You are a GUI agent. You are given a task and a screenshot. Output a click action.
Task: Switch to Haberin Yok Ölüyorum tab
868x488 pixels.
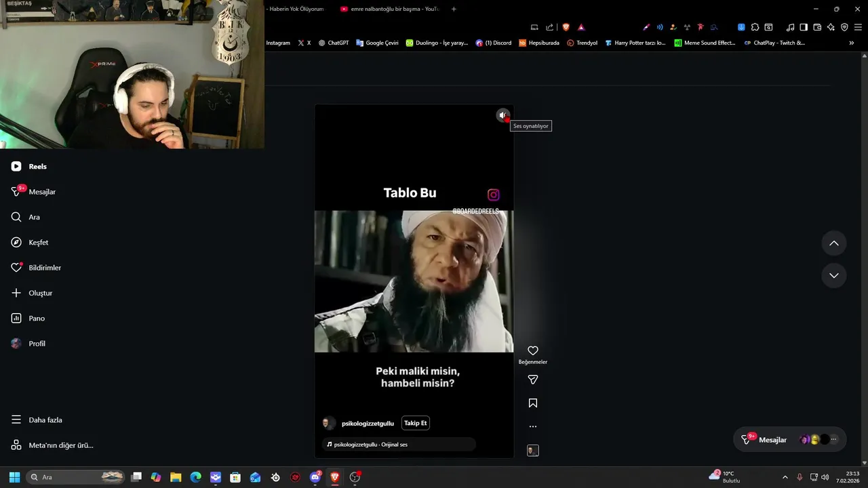click(296, 9)
